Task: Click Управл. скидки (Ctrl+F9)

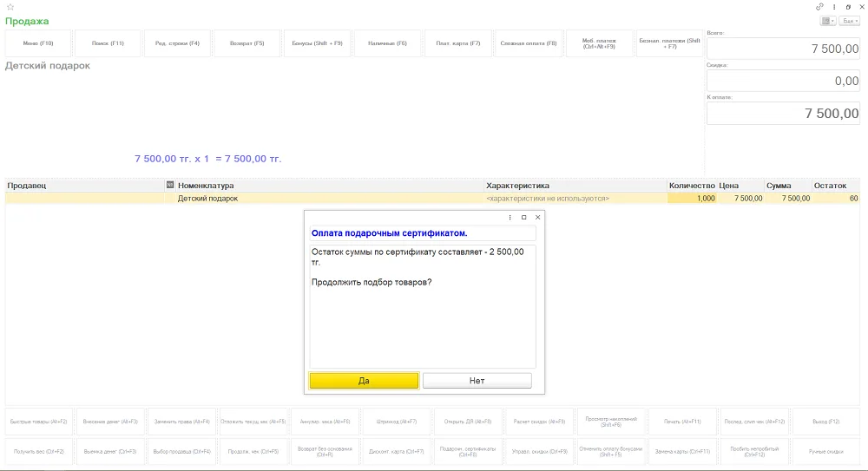Action: (x=540, y=452)
